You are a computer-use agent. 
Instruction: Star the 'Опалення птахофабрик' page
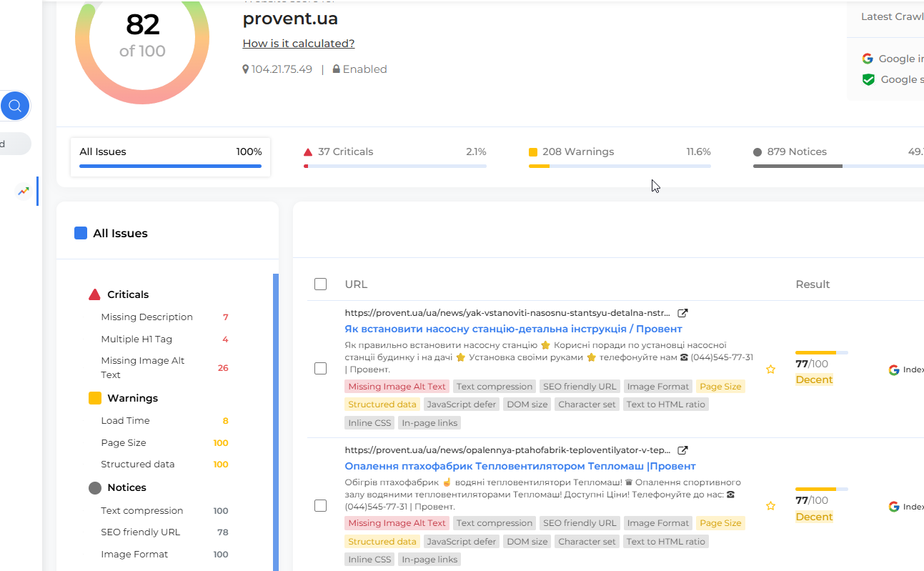click(770, 506)
